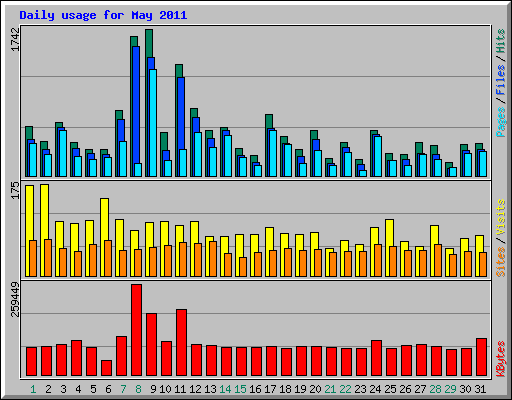Click the day 8 axis label
This screenshot has height=400, width=512.
[x=138, y=389]
